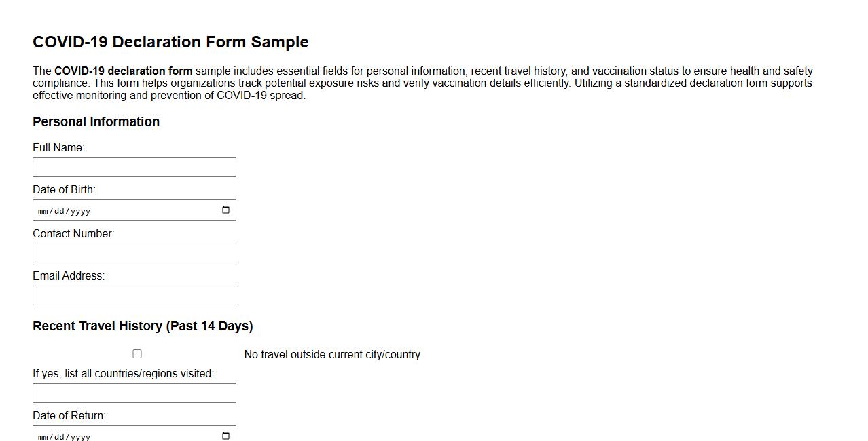Image resolution: width=868 pixels, height=441 pixels.
Task: Click the Recent Travel History heading
Action: click(x=143, y=326)
